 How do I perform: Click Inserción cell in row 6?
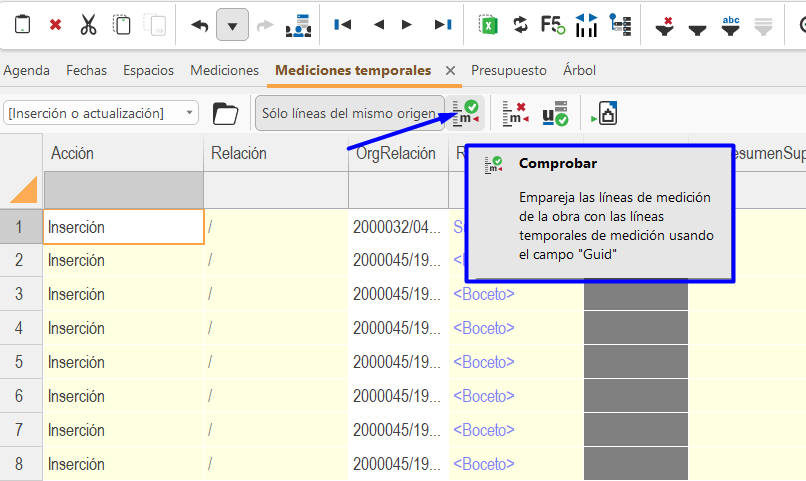123,396
